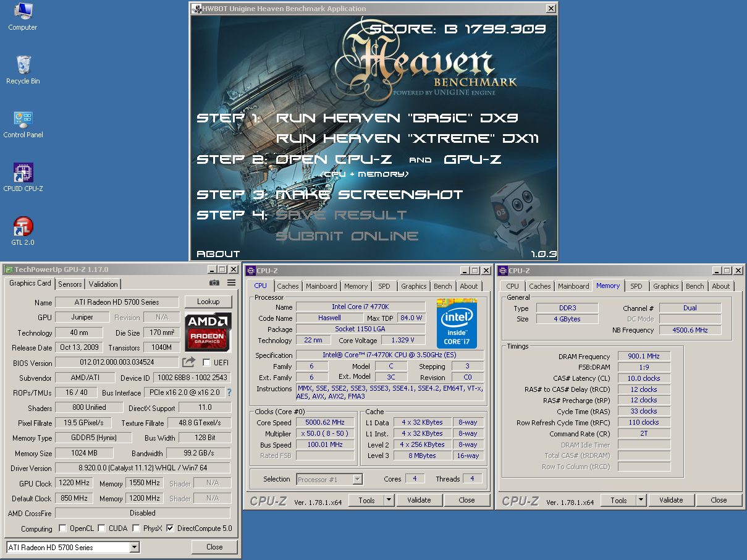This screenshot has height=560, width=747.
Task: Click Make Screenshot step in Heaven
Action: coord(369,195)
